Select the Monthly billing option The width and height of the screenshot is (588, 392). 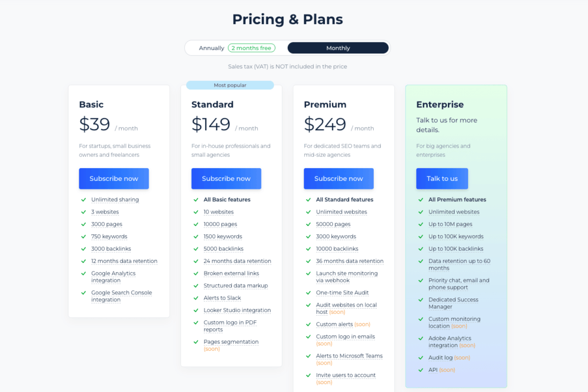coord(338,48)
